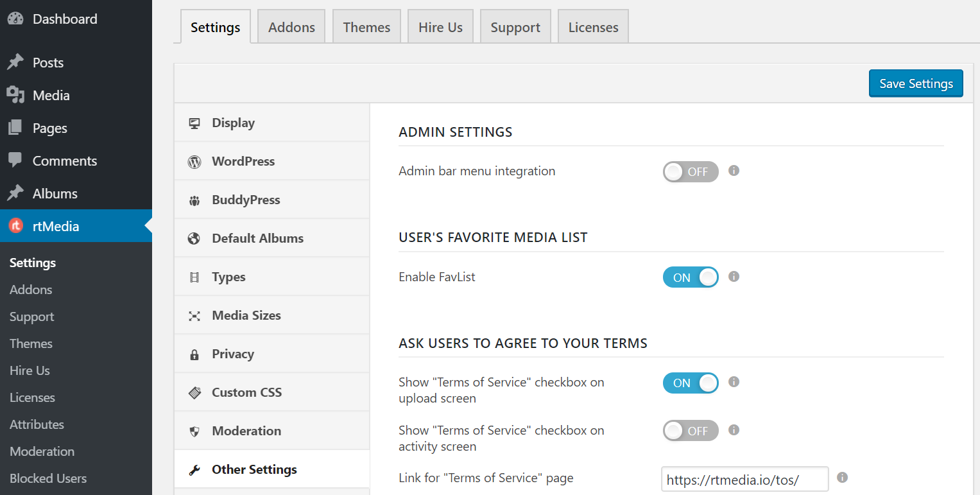Click the Save Settings button

click(x=916, y=83)
